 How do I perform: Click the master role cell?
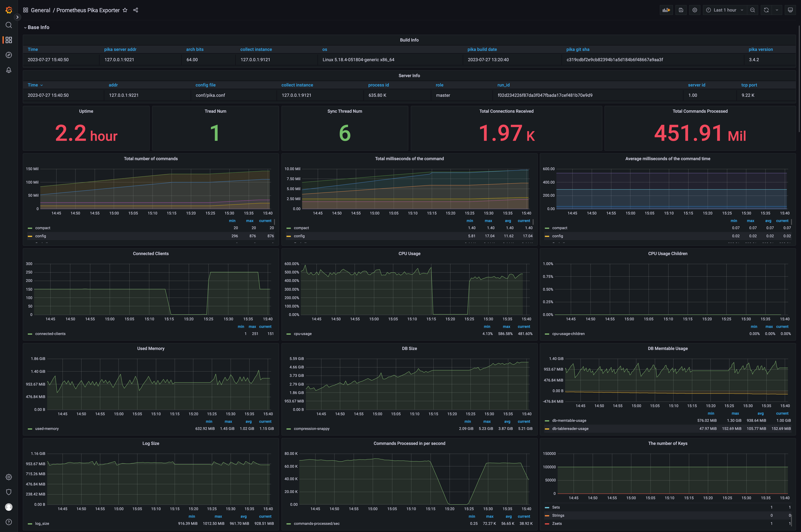pos(443,95)
